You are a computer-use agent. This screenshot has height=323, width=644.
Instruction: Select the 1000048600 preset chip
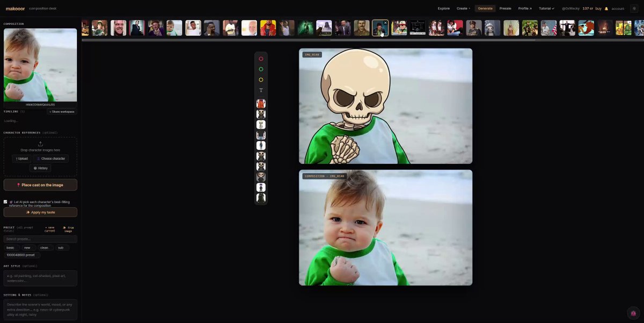point(21,255)
